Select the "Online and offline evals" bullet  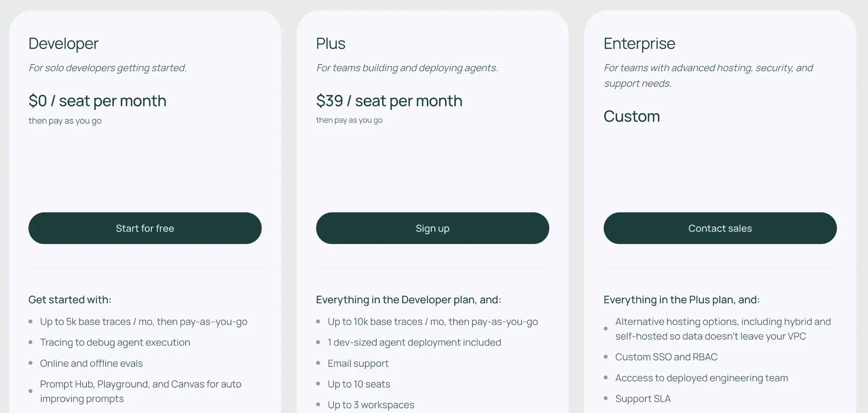tap(91, 363)
